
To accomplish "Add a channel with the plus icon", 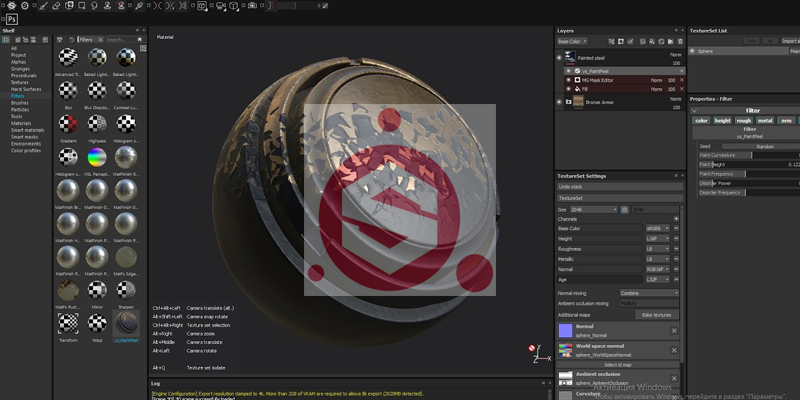I will (676, 218).
